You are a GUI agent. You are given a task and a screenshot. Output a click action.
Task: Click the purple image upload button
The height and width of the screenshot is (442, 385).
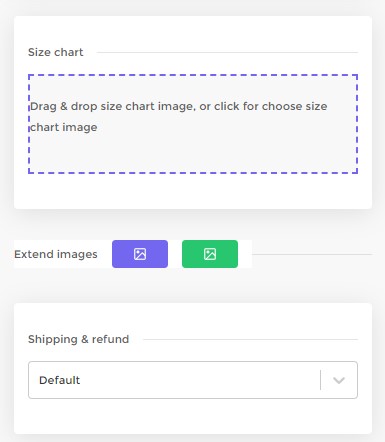tap(140, 254)
